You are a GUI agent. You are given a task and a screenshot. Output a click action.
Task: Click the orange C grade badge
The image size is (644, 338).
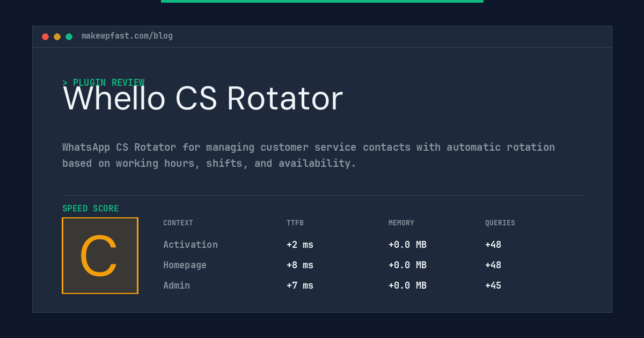click(x=100, y=255)
